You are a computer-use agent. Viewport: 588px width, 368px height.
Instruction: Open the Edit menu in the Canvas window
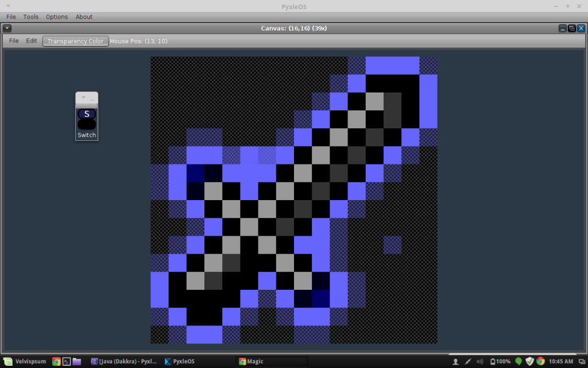(x=32, y=41)
